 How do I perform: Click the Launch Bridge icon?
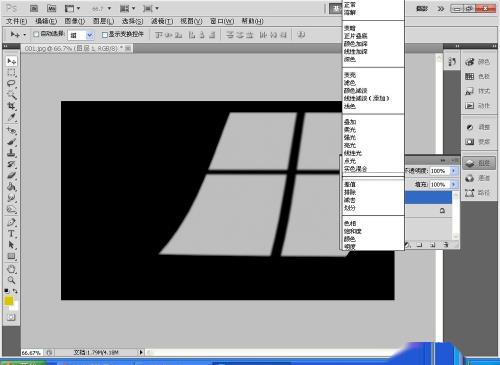coord(34,8)
